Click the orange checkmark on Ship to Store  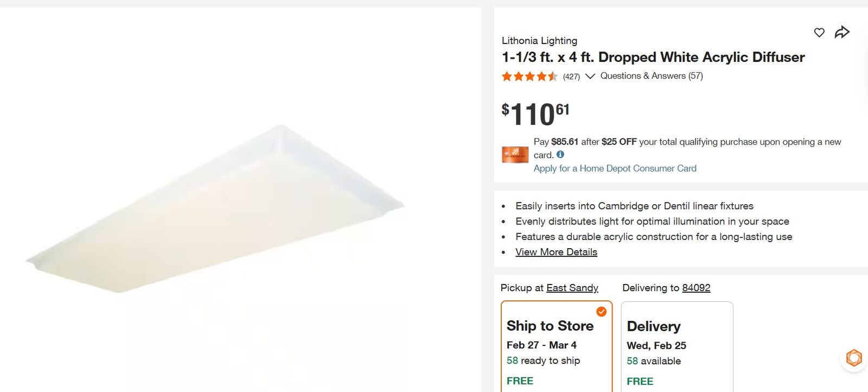[x=601, y=312]
